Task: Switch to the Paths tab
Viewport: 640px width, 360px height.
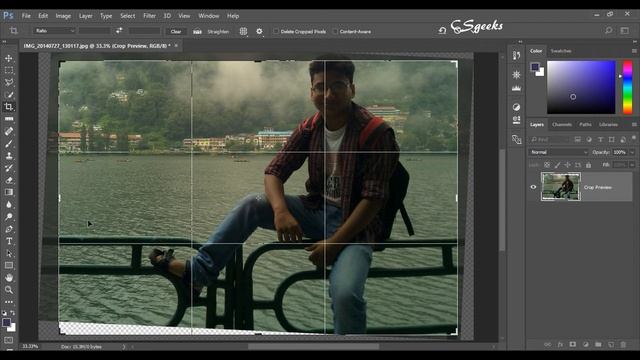Action: tap(585, 124)
